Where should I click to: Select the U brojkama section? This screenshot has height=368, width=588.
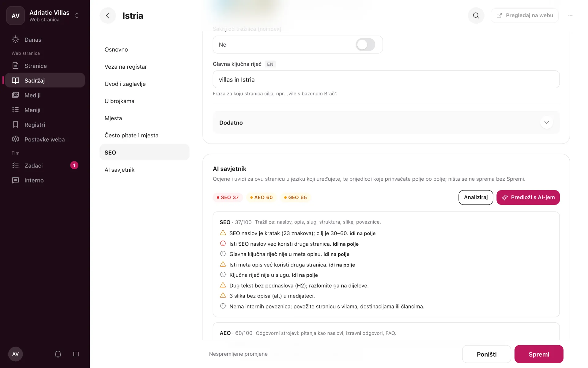pos(145,101)
